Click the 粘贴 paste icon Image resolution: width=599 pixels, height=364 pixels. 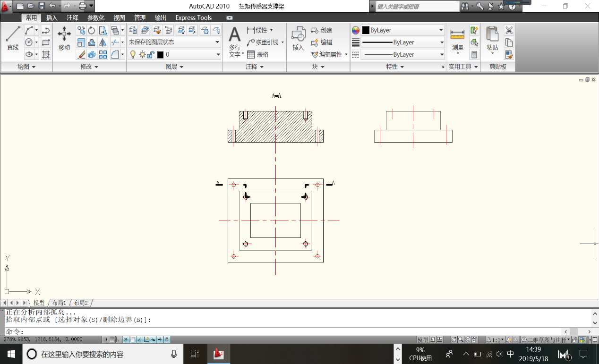[x=492, y=38]
